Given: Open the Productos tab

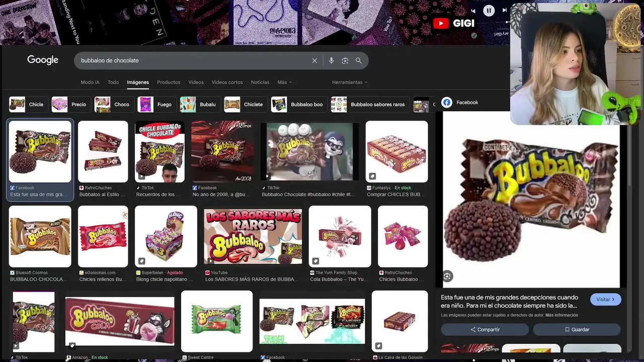Looking at the screenshot, I should point(169,82).
